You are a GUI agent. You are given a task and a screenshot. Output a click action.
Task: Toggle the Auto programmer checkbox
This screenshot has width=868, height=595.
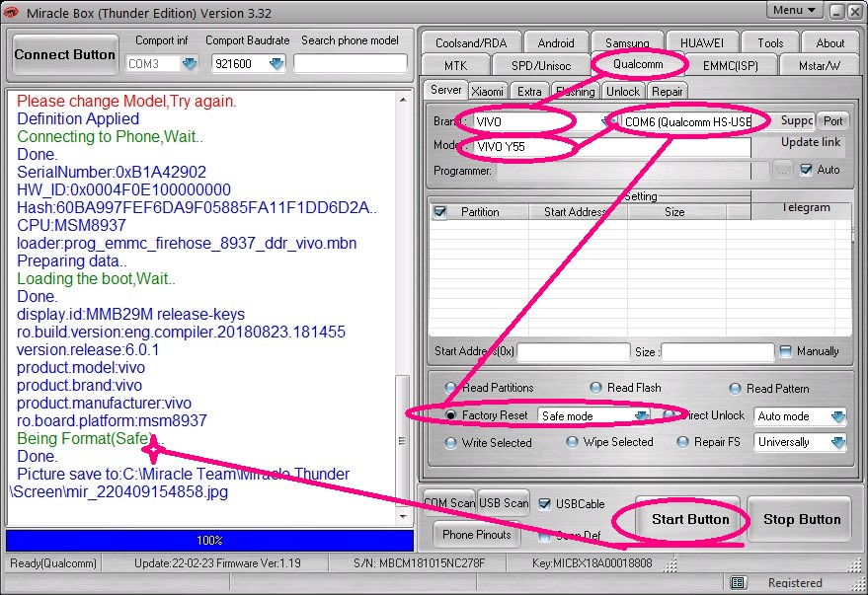coord(807,170)
